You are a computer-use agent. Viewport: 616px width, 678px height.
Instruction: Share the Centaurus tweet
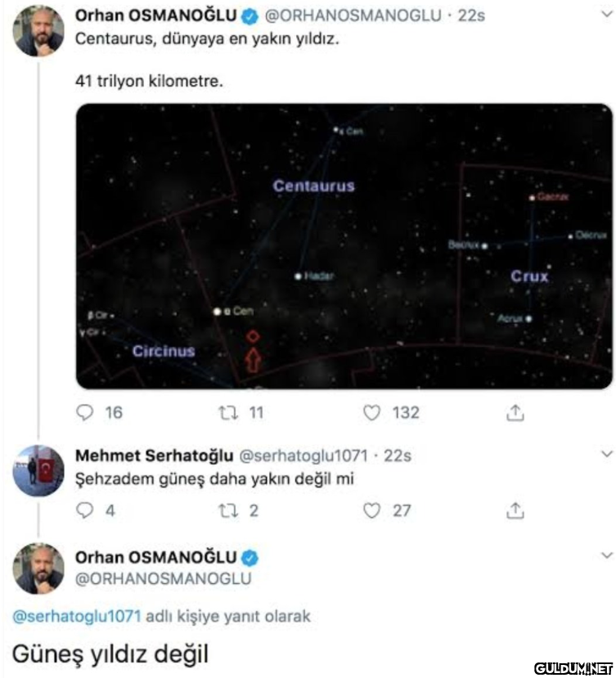tap(515, 412)
